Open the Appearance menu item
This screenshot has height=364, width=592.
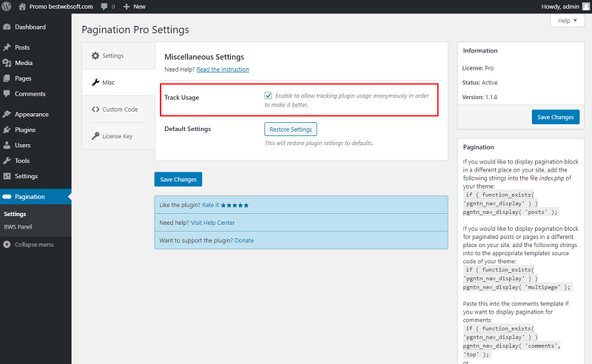point(36,114)
